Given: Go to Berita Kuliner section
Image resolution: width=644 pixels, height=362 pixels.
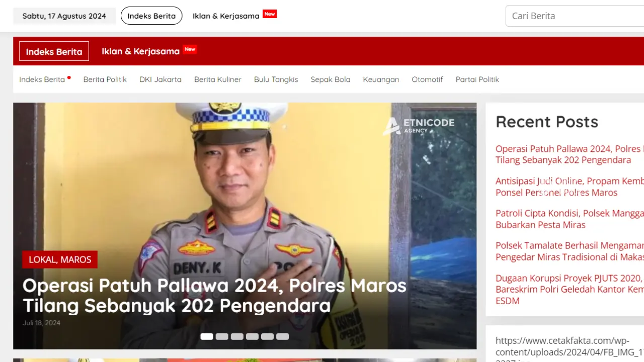Looking at the screenshot, I should coord(217,79).
